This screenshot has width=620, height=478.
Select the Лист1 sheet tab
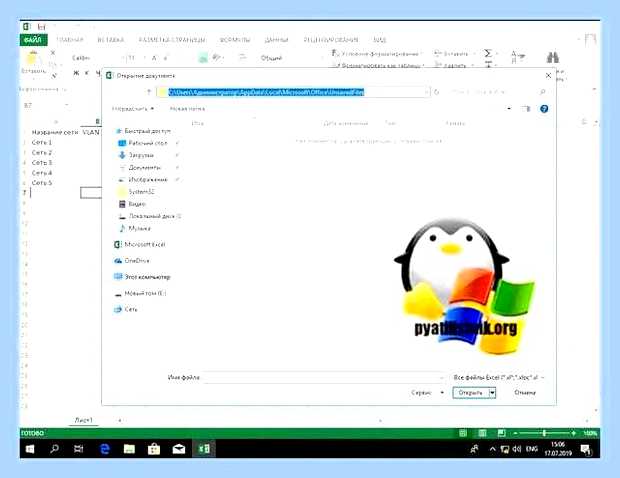[84, 420]
